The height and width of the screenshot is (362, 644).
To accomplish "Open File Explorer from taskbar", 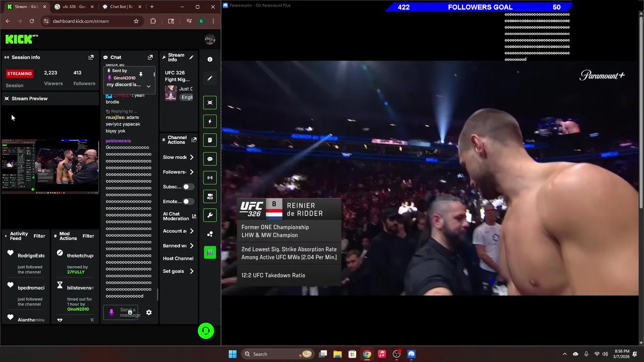I will coord(338,354).
